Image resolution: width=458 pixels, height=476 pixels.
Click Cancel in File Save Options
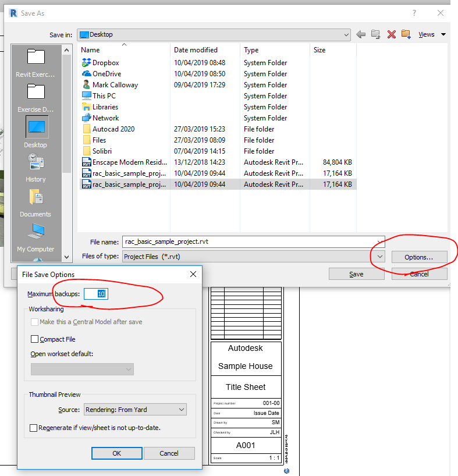169,453
